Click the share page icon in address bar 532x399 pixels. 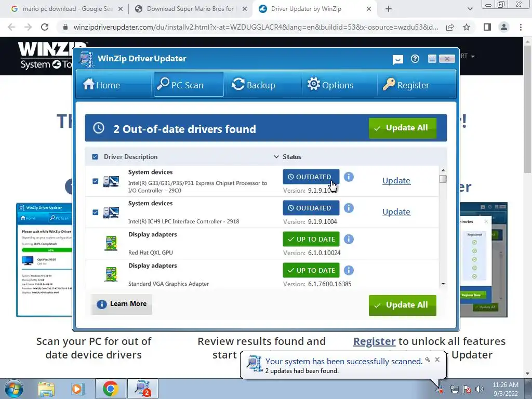pos(450,27)
